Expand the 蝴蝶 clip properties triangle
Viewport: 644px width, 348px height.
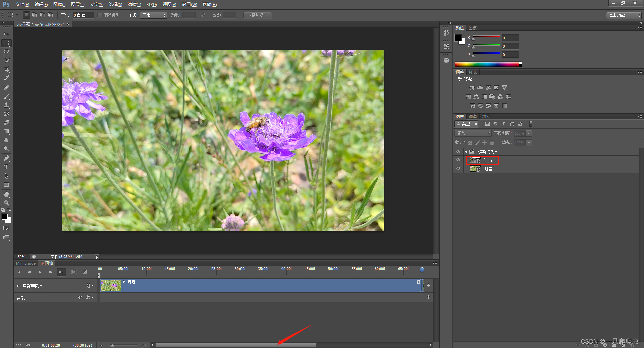[x=124, y=282]
